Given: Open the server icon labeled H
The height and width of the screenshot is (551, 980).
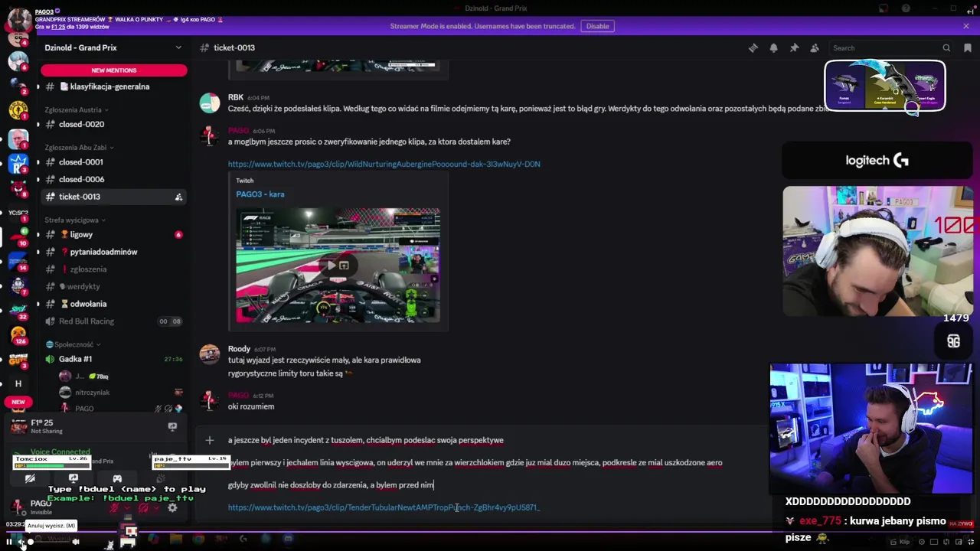Looking at the screenshot, I should [x=18, y=383].
